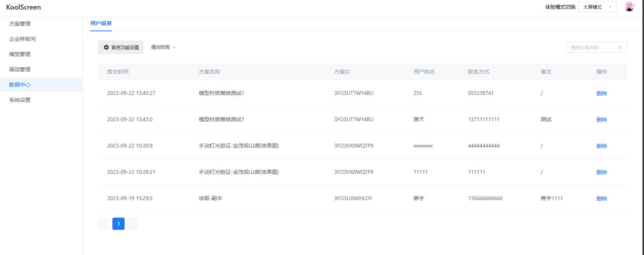Open 企业样板间 in sidebar
644x255 pixels.
(x=22, y=39)
